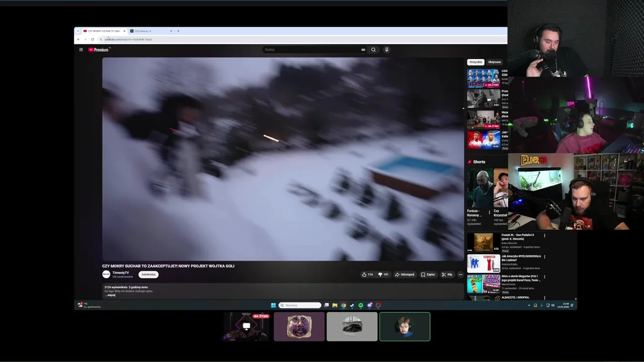Viewport: 644px width, 362px height.
Task: Go back in browser history
Action: (78, 39)
